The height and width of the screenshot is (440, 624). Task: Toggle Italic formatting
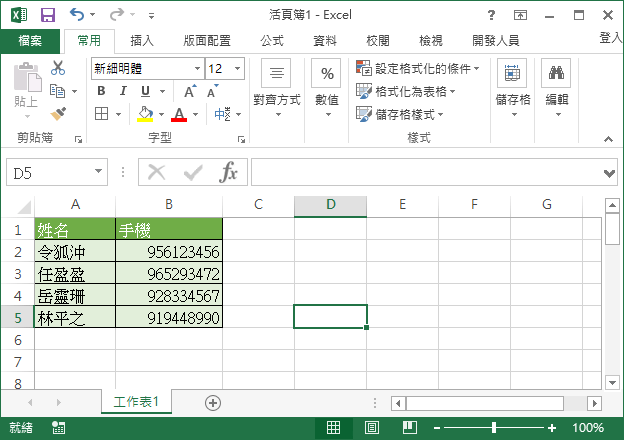123,91
